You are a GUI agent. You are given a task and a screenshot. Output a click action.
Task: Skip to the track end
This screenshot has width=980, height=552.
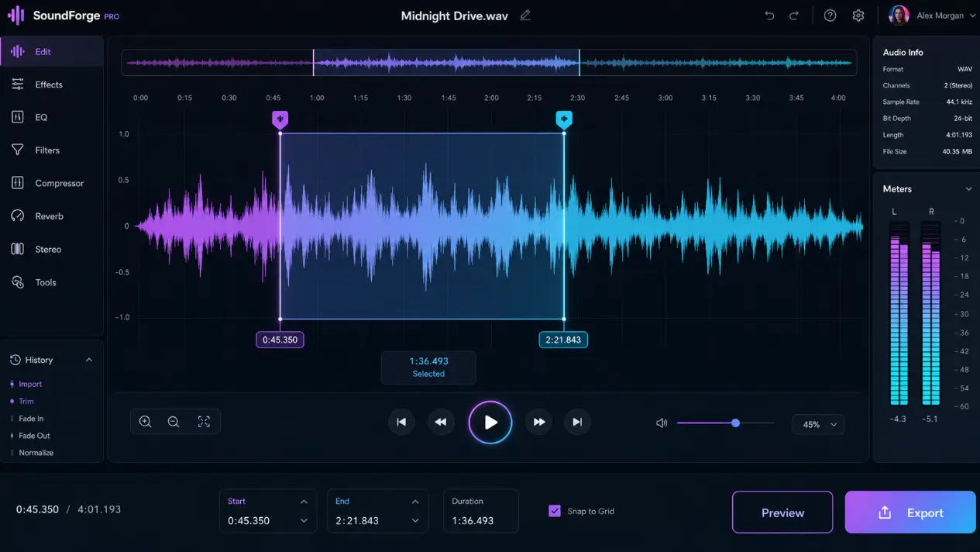[577, 422]
